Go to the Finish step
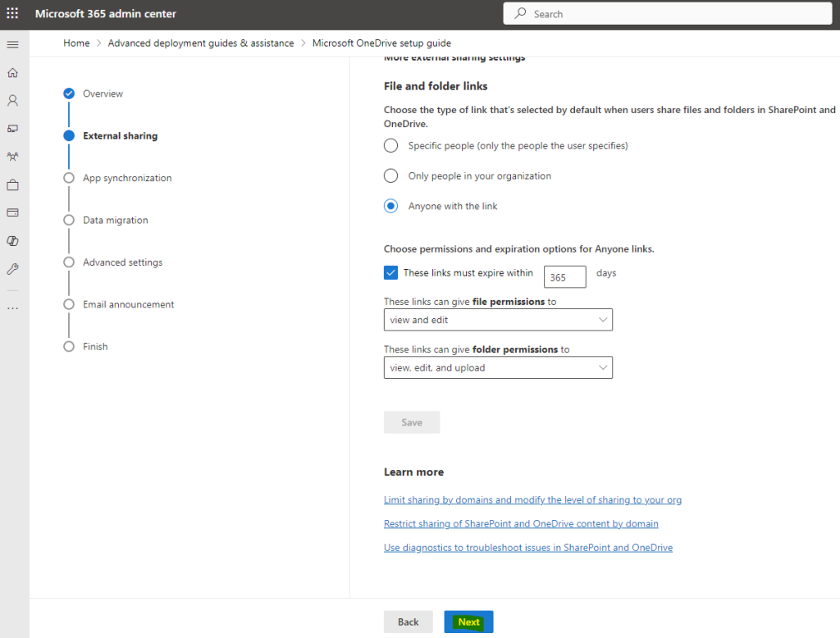This screenshot has width=840, height=638. [x=95, y=347]
